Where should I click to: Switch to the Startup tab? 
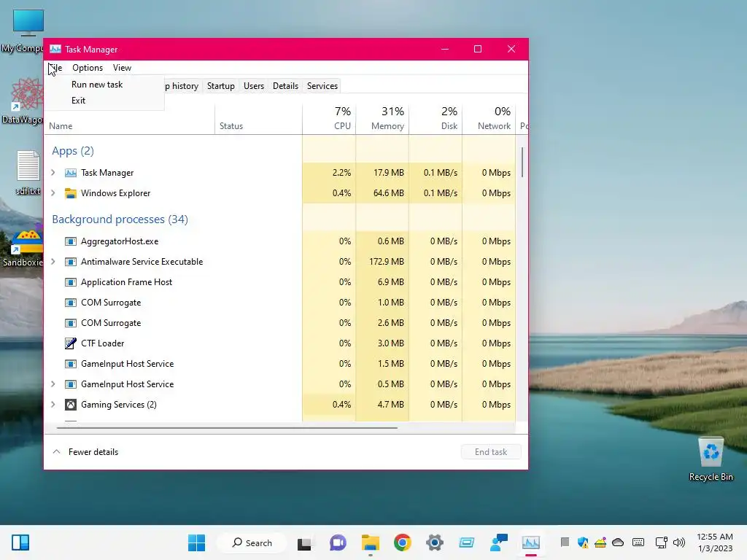click(x=220, y=86)
